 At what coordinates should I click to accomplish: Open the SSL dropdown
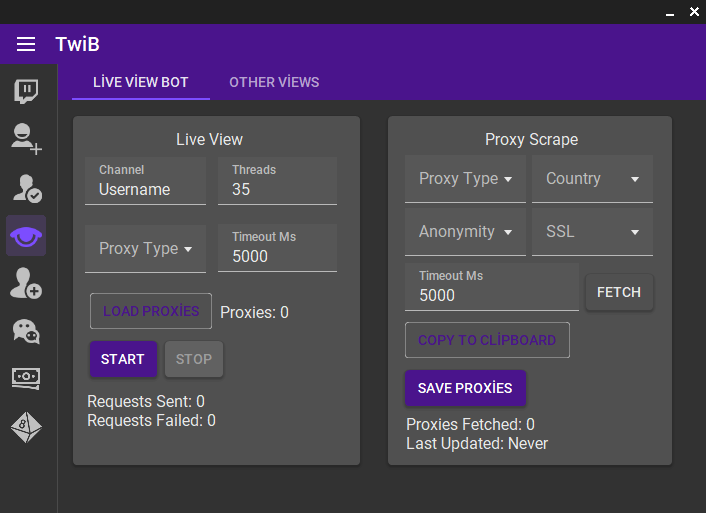pos(592,232)
